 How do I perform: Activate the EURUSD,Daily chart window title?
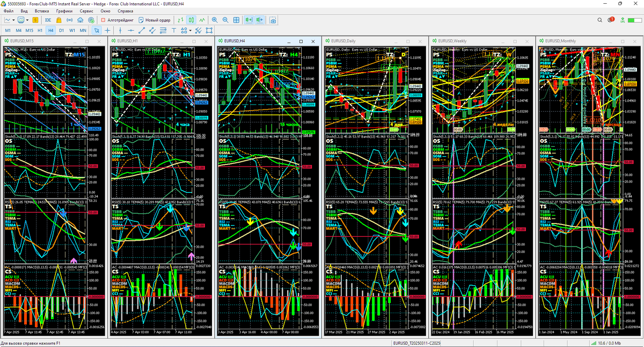345,41
